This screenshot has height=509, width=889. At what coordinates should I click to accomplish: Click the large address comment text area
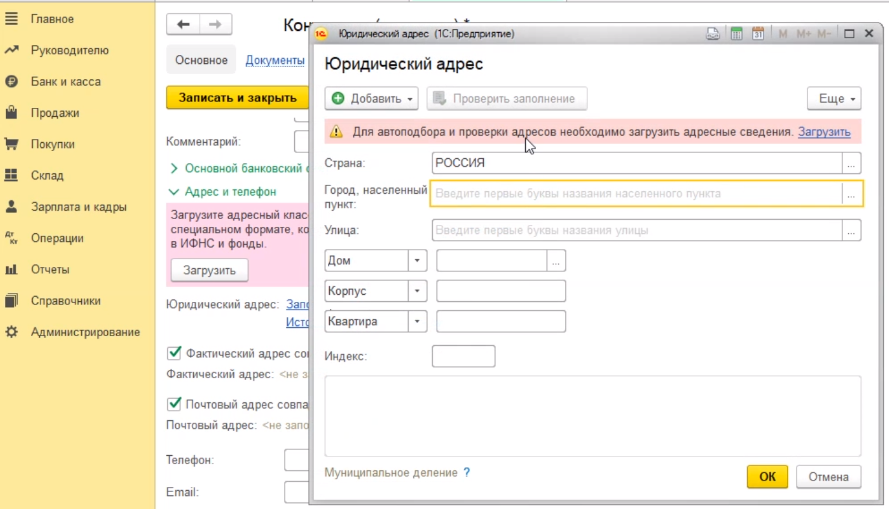[x=592, y=416]
